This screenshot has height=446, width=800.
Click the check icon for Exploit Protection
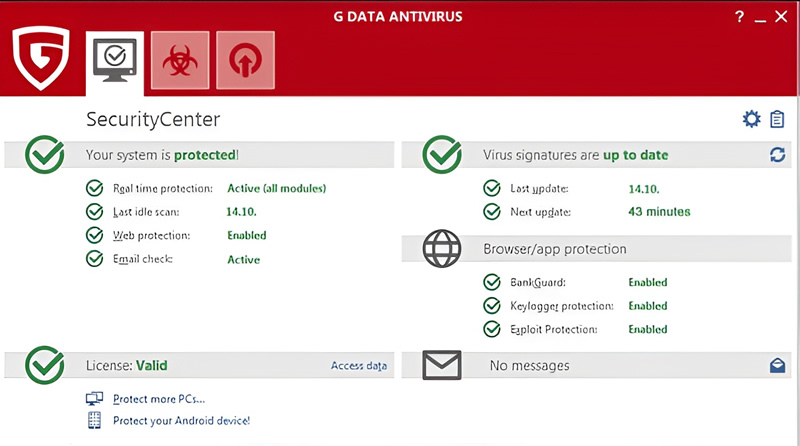(492, 329)
